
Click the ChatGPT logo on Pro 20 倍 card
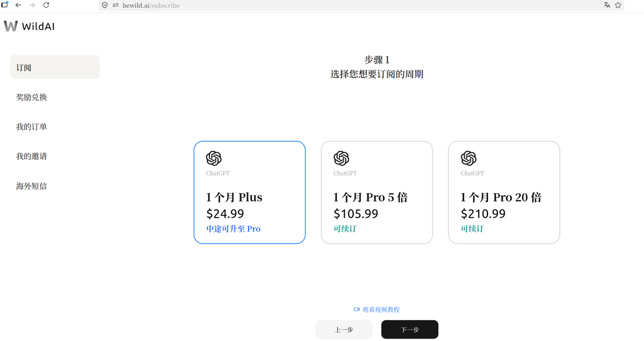coord(468,158)
